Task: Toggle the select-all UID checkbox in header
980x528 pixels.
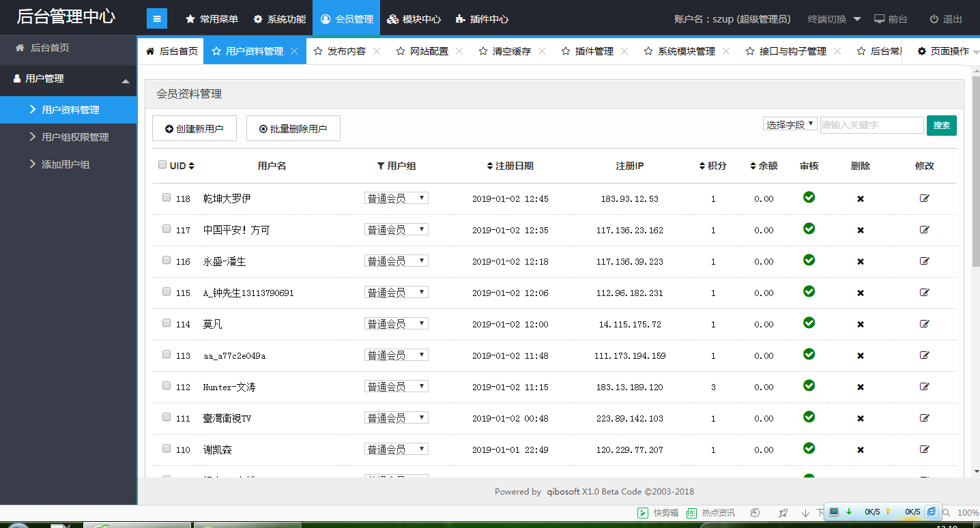Action: [162, 165]
